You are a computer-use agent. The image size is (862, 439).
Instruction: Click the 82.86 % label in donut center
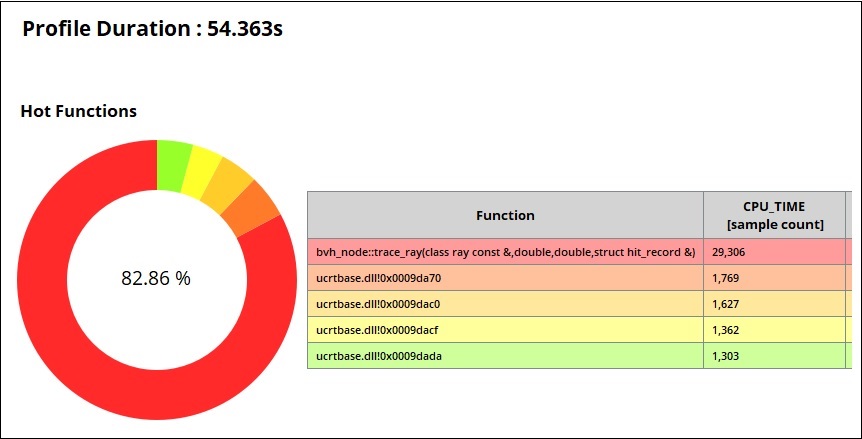click(156, 279)
